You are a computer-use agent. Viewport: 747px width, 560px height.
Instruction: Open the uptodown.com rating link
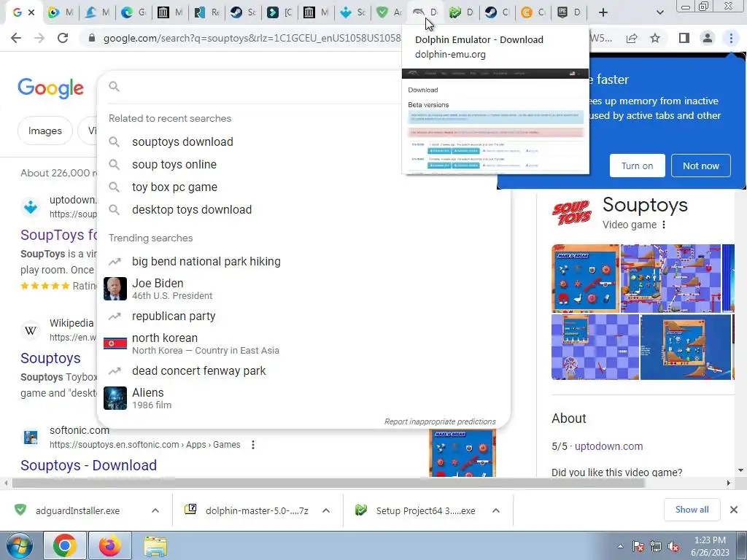click(x=608, y=446)
